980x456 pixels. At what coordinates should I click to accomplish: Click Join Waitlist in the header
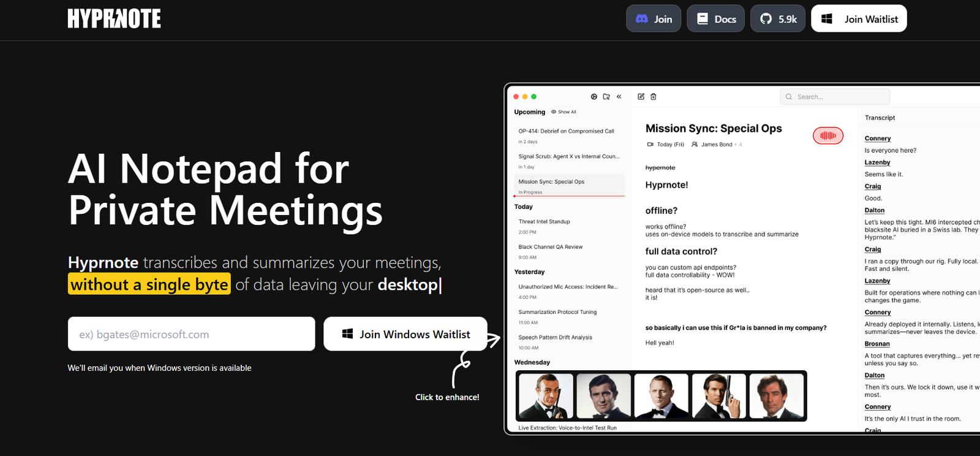pyautogui.click(x=859, y=19)
